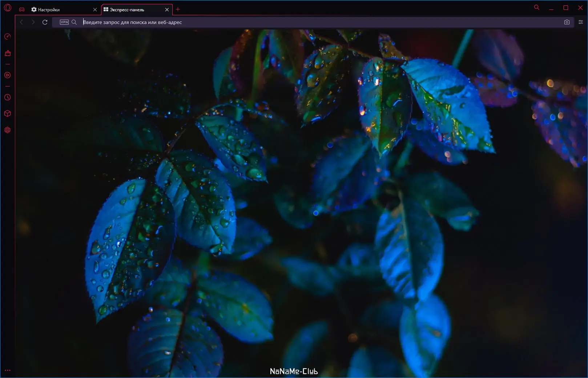Open the Opera main menu logo

coord(8,8)
